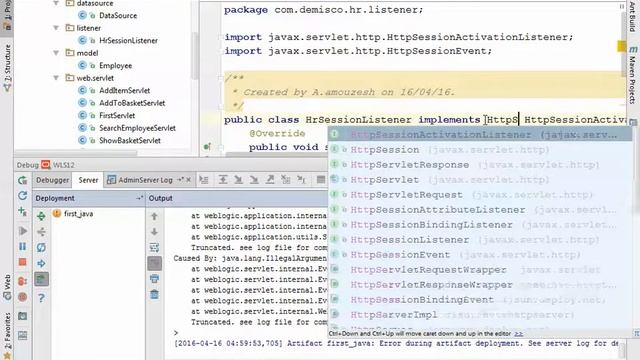640x360 pixels.
Task: Open the Favorites tool window tab
Action: pos(7,336)
